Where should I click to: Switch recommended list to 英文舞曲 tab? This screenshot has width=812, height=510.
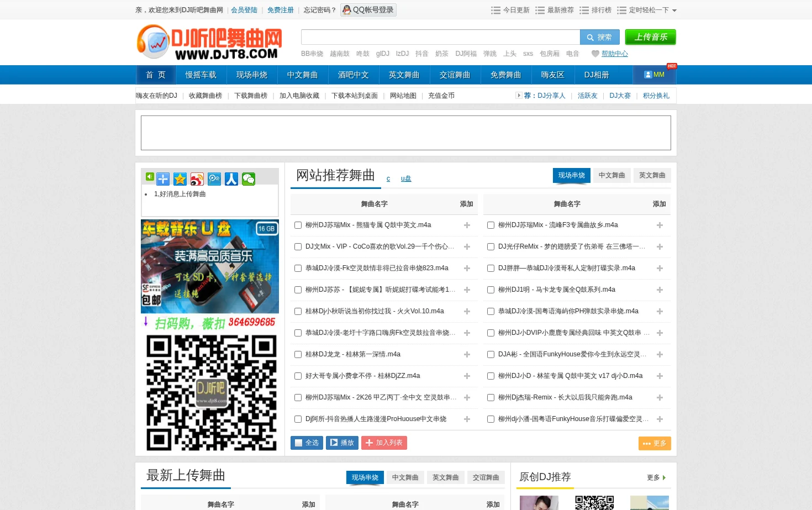point(652,176)
